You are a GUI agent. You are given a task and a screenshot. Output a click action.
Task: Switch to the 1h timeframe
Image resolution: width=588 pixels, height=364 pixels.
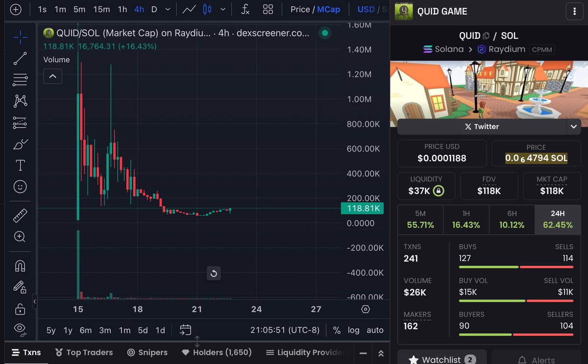pyautogui.click(x=122, y=9)
